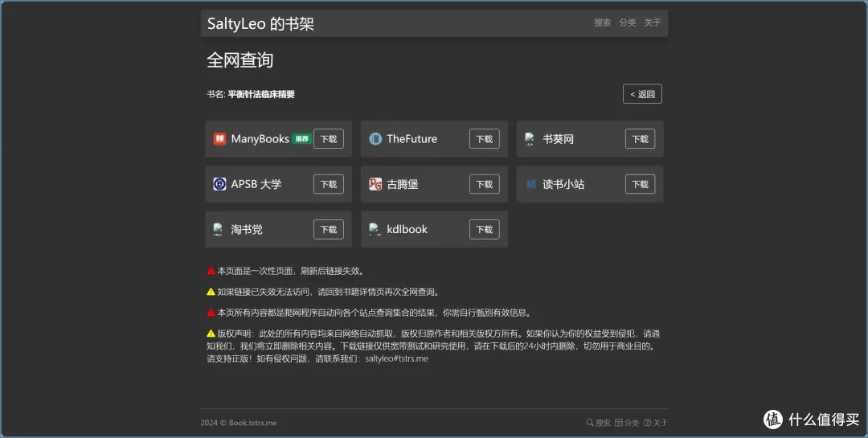Viewport: 868px width, 438px height.
Task: Open footer 关于 link
Action: 656,423
